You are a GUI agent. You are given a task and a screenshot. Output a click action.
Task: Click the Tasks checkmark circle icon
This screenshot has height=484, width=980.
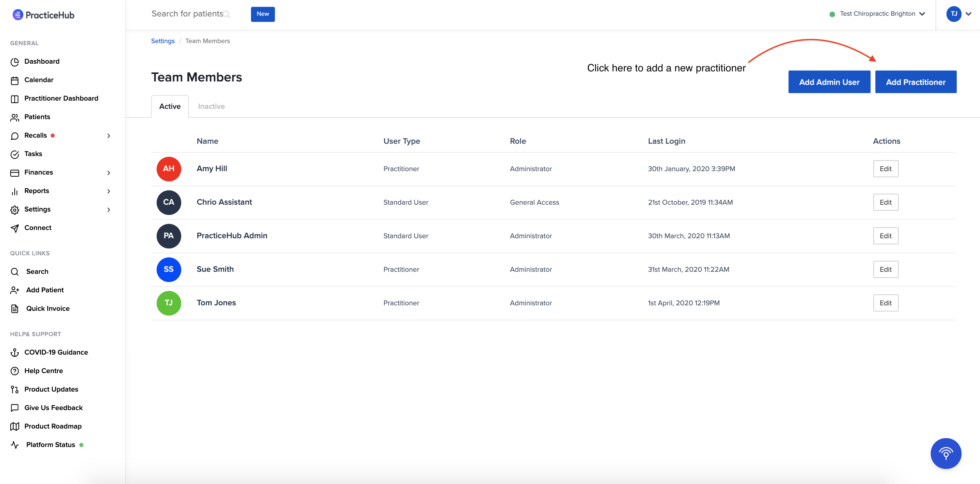pos(15,154)
